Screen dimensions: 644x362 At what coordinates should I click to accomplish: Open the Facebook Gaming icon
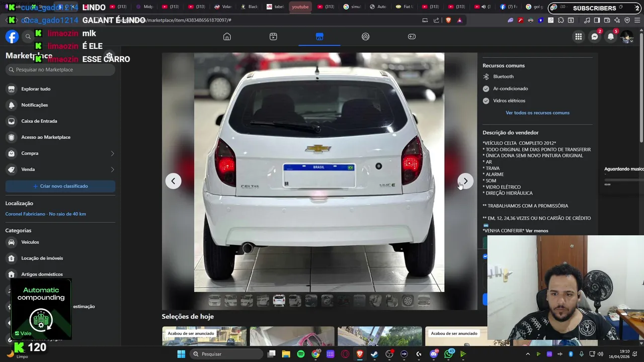coord(412,37)
